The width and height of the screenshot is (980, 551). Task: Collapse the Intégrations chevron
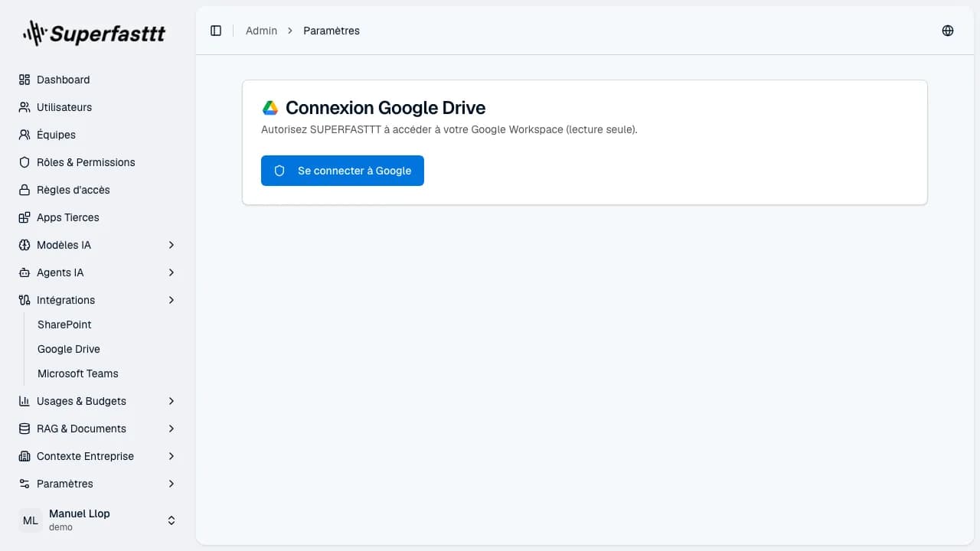click(171, 300)
